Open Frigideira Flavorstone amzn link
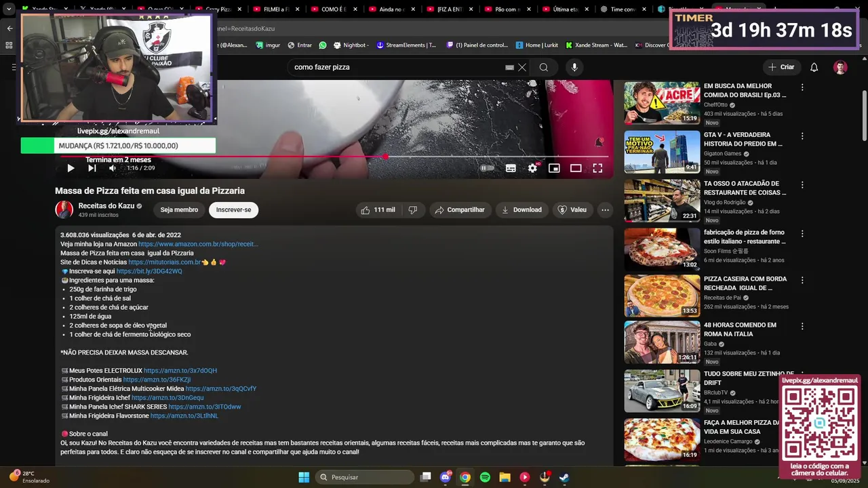The width and height of the screenshot is (868, 488). (184, 416)
